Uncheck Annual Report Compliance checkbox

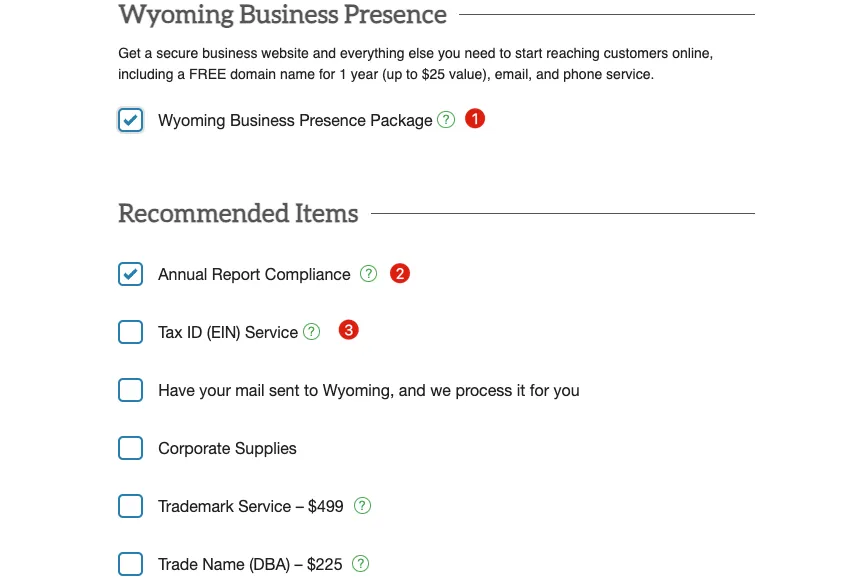[131, 274]
